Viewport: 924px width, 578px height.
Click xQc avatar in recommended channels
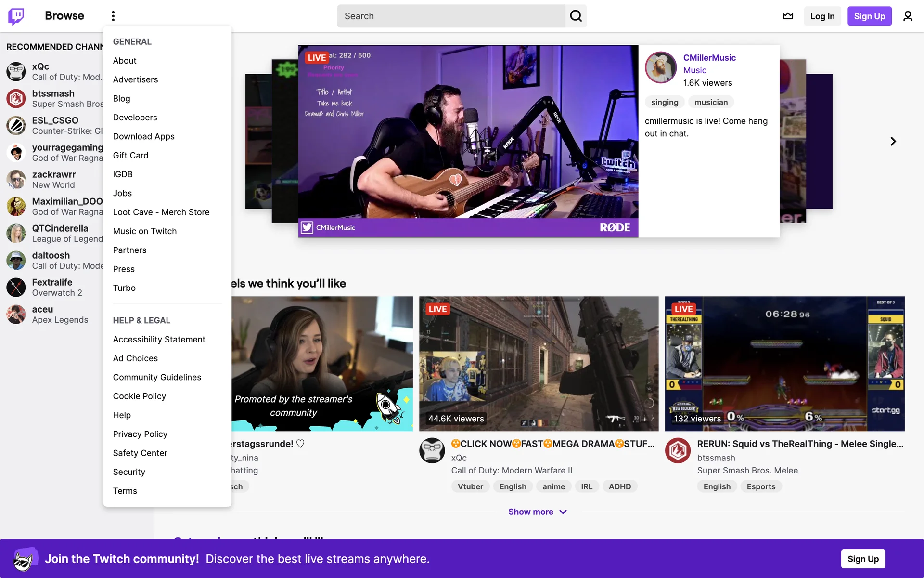16,71
